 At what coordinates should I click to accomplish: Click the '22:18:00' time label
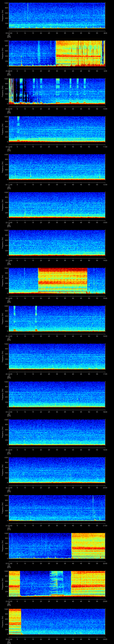point(9,450)
